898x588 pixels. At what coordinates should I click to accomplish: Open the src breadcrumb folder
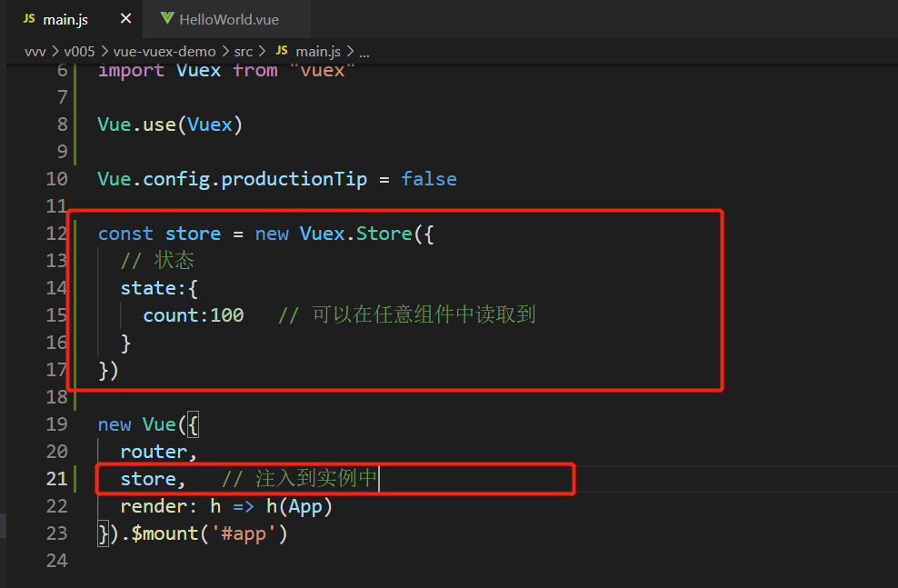244,52
